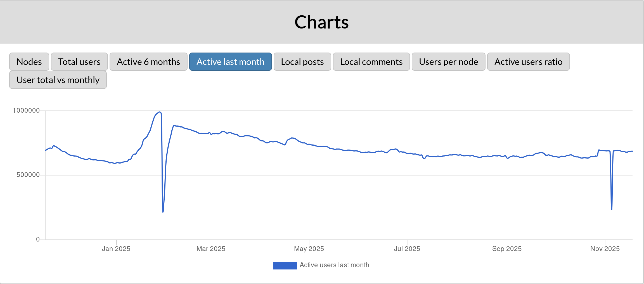Click the blue legend color box
The height and width of the screenshot is (284, 644).
coord(285,265)
